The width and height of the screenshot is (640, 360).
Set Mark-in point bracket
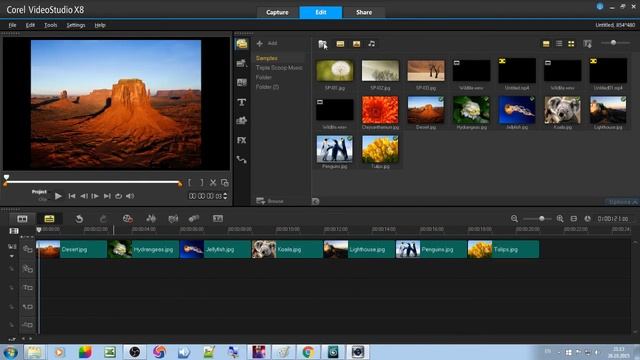coord(190,183)
